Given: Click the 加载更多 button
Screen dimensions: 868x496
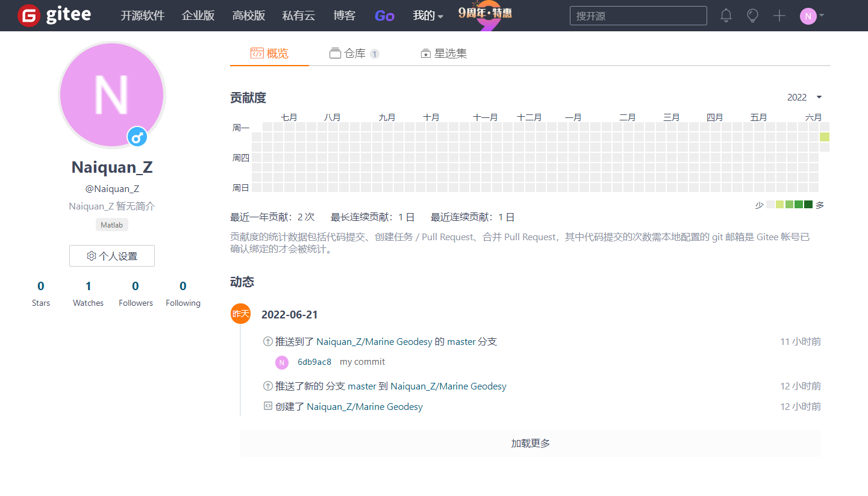Looking at the screenshot, I should click(530, 444).
